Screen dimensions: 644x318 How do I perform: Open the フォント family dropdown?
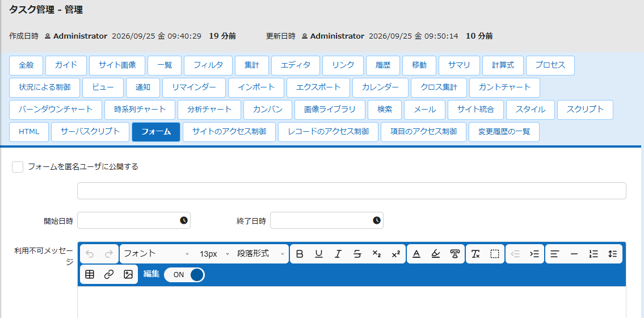pos(157,254)
